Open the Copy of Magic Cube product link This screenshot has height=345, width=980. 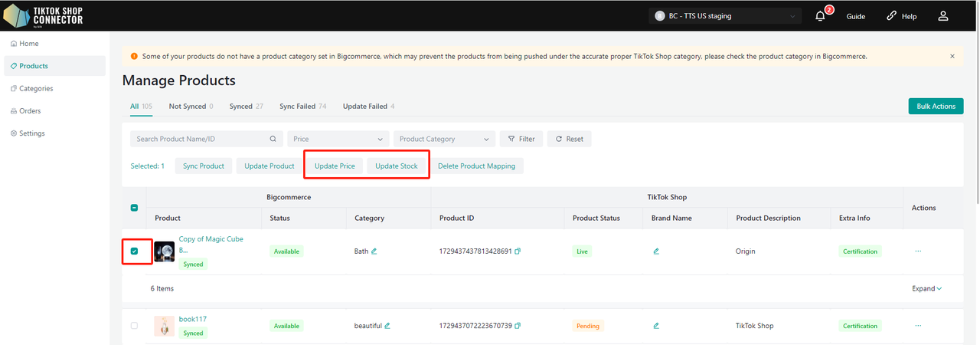[211, 244]
